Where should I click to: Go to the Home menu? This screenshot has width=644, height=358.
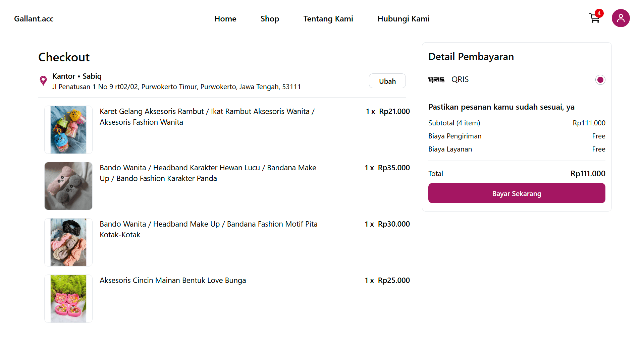(225, 19)
